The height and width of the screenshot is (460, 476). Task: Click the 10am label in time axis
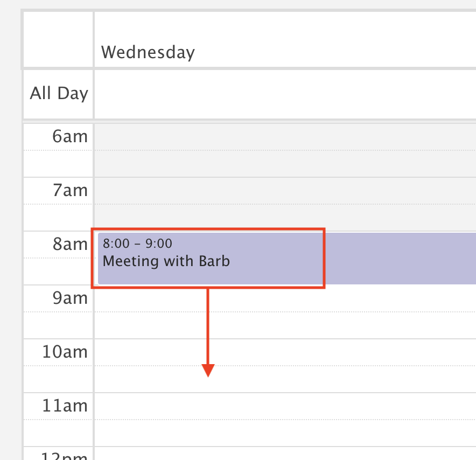coord(65,352)
